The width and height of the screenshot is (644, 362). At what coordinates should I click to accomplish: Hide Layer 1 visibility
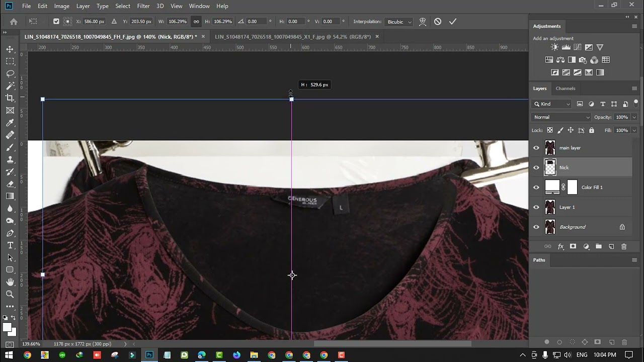[x=536, y=207]
